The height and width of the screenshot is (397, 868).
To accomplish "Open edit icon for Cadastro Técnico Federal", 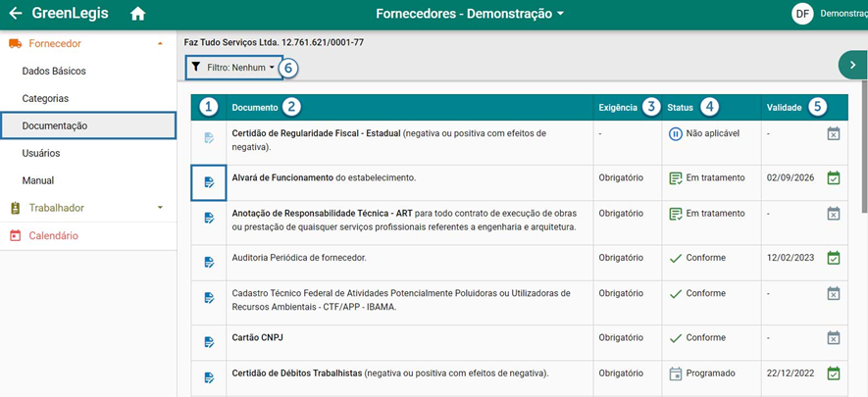I will 209,297.
